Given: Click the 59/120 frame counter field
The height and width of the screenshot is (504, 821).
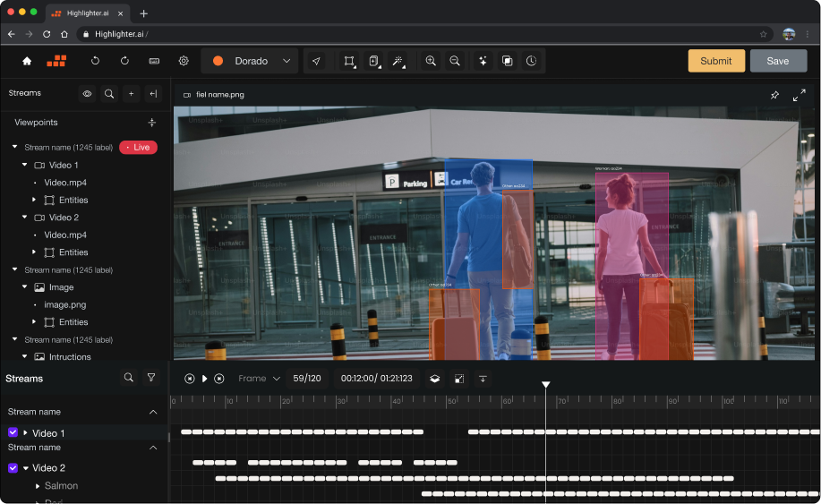Looking at the screenshot, I should coord(307,379).
